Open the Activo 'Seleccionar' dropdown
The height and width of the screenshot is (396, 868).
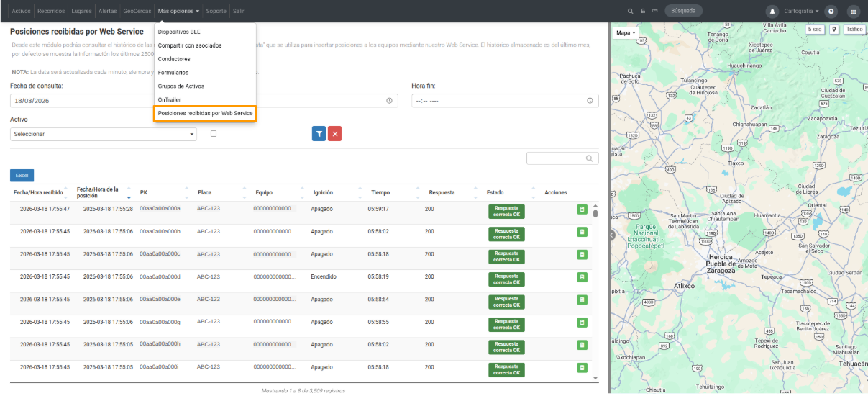pyautogui.click(x=104, y=134)
